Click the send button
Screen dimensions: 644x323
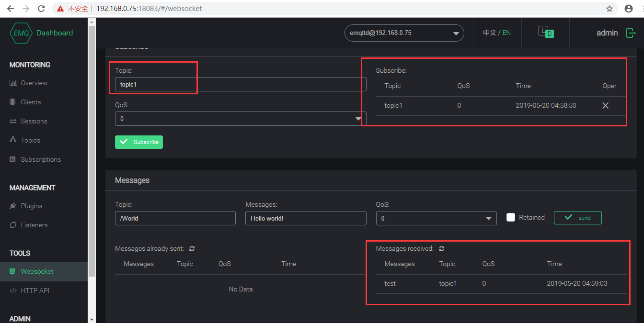577,218
